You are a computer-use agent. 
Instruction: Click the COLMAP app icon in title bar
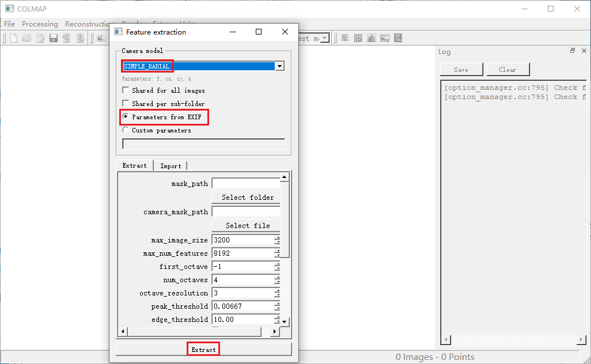[9, 8]
